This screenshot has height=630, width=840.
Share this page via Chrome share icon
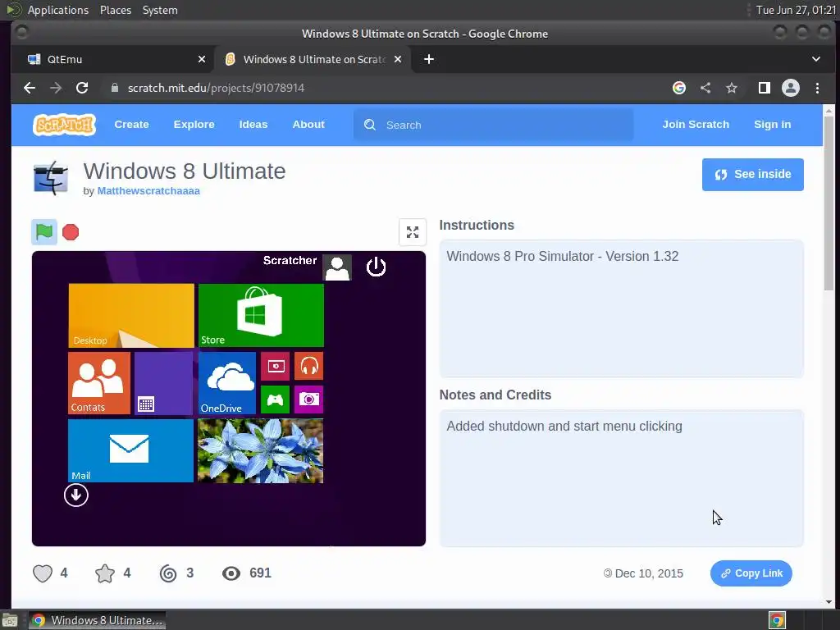(705, 88)
